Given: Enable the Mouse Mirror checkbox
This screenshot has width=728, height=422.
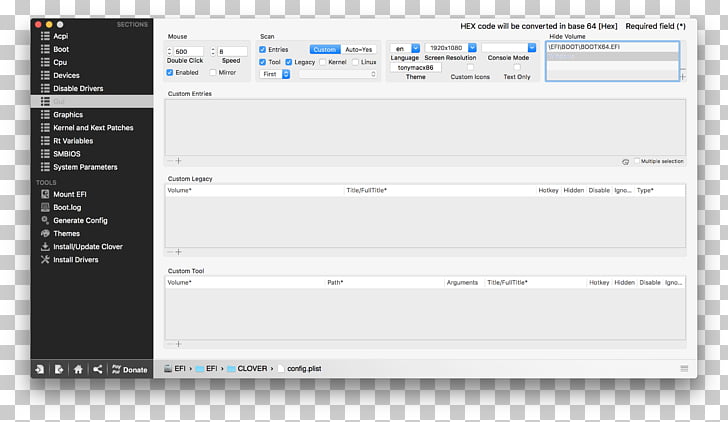Looking at the screenshot, I should pos(213,72).
